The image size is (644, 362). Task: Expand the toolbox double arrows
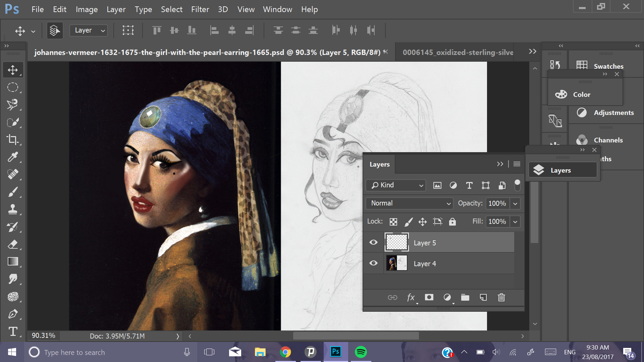[6, 46]
